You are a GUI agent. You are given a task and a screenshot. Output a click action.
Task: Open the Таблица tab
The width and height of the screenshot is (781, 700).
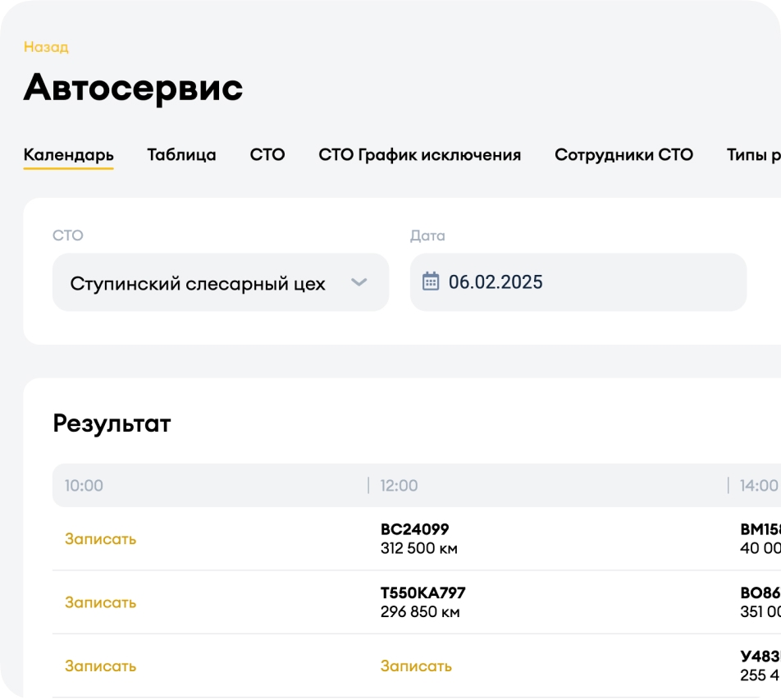point(181,155)
